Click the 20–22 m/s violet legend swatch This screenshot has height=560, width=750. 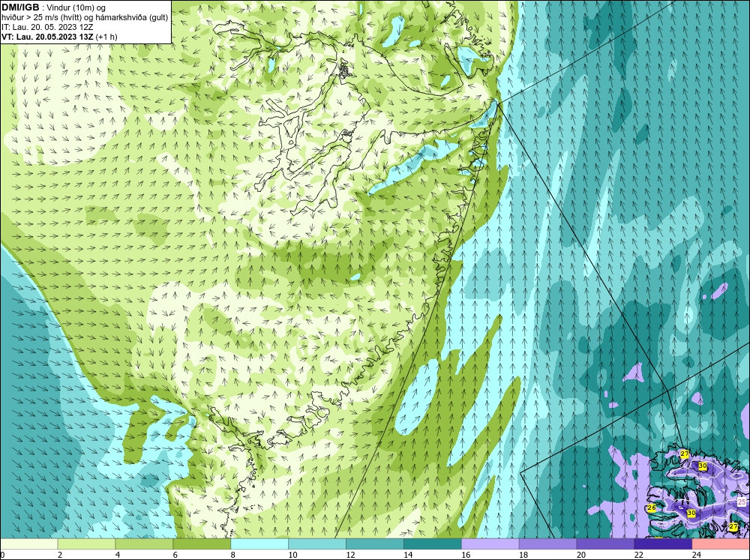(x=605, y=544)
